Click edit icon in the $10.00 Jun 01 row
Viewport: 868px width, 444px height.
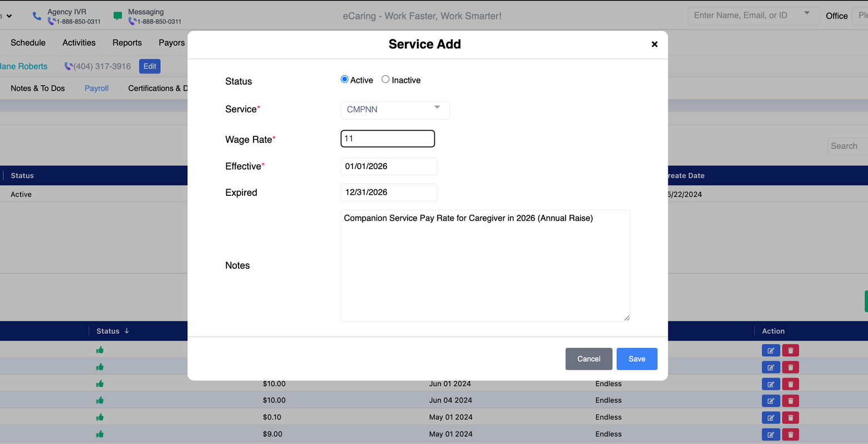(771, 384)
